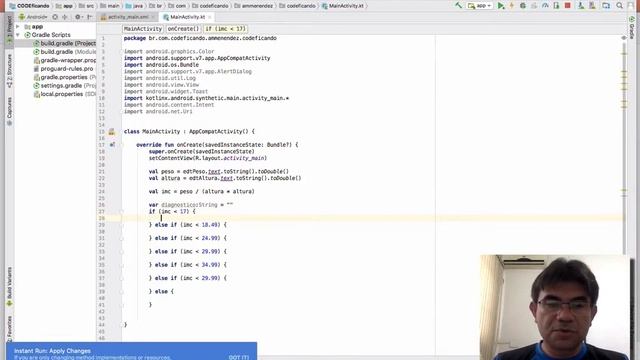This screenshot has width=640, height=360.
Task: Click com folder in navigation bar
Action: point(178,6)
